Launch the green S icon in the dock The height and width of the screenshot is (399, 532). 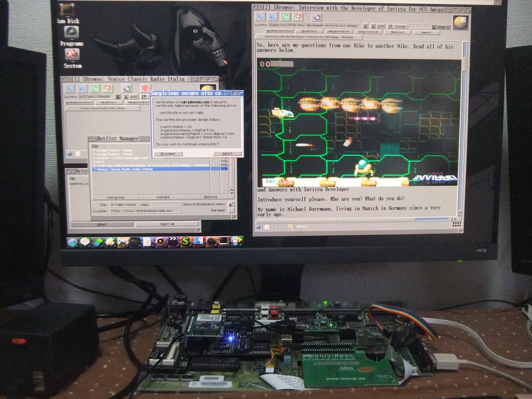point(185,242)
